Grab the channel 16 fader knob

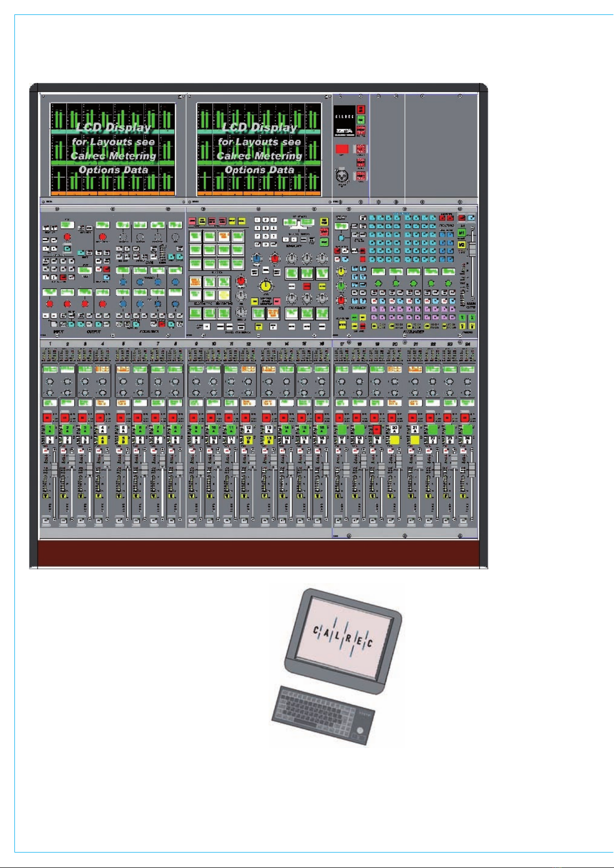(x=325, y=469)
